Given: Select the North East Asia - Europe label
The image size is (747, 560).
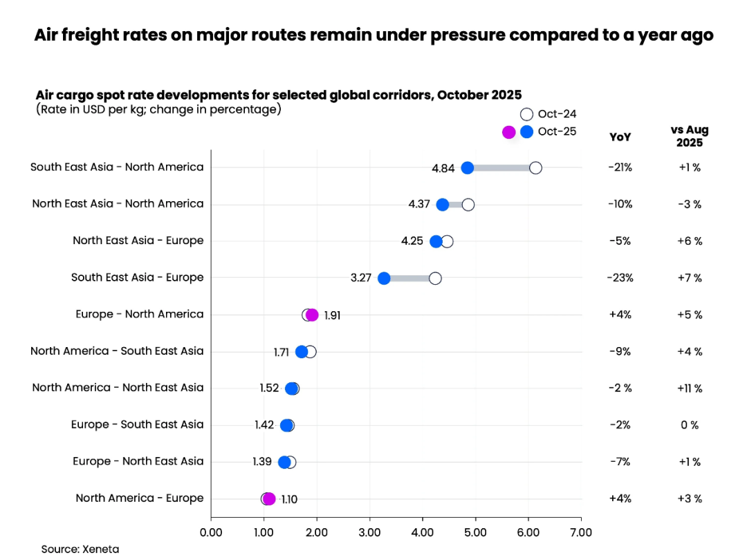Looking at the screenshot, I should [x=138, y=241].
